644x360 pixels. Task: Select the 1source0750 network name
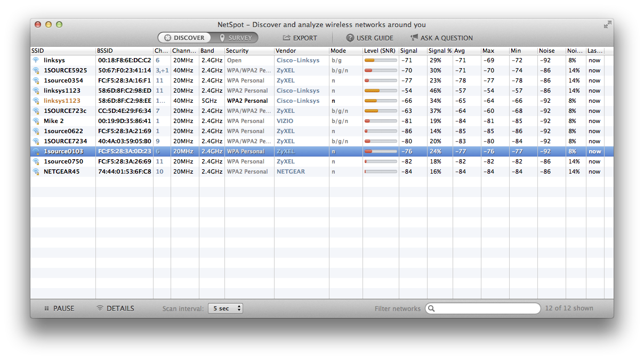(63, 161)
